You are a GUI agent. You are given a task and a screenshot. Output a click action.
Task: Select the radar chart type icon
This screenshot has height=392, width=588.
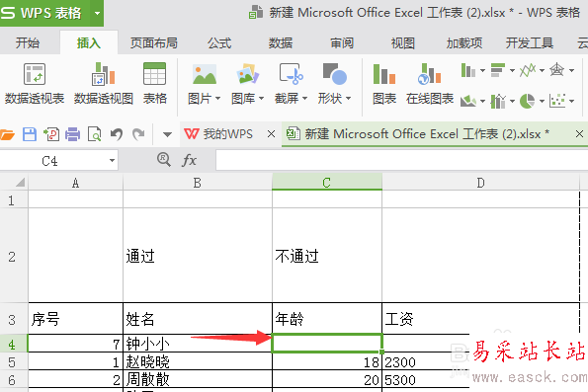(x=557, y=70)
